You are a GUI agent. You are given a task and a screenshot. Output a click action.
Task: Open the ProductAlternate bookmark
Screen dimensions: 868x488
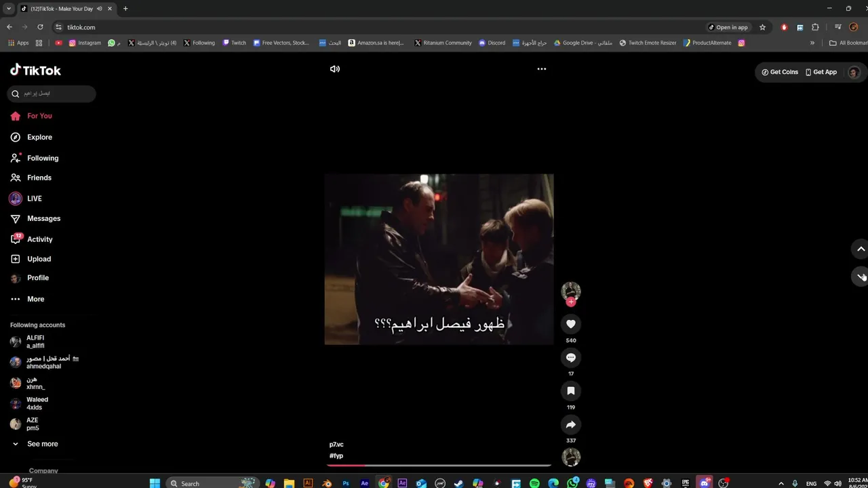click(x=707, y=43)
